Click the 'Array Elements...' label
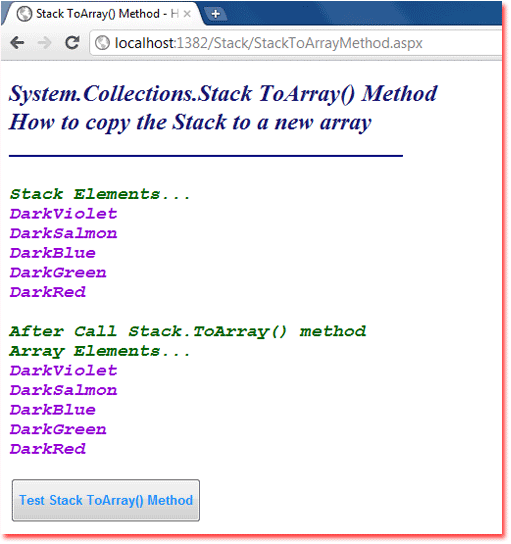This screenshot has height=544, width=511. tap(100, 351)
